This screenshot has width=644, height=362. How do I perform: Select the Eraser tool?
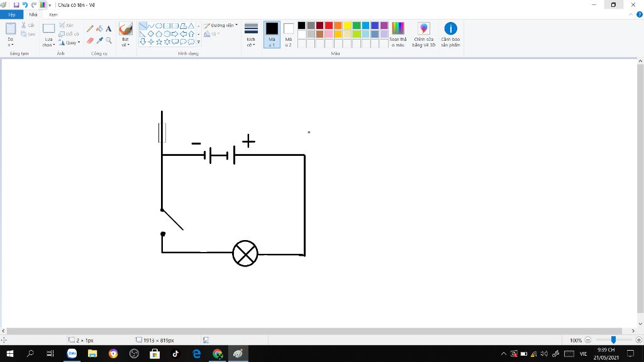click(90, 40)
